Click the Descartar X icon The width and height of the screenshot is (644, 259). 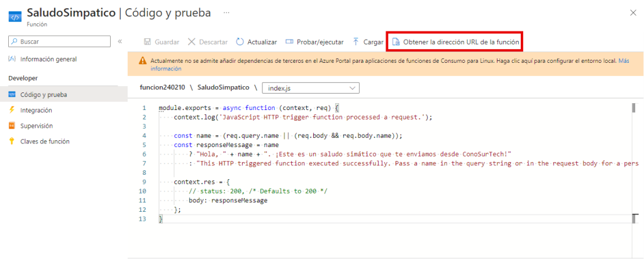191,42
